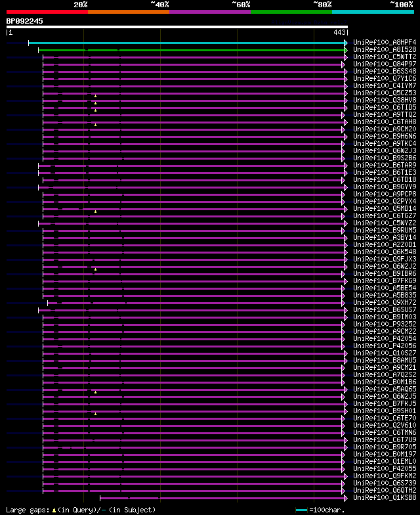Select the UniRef100_A2ZOD1 label
The image size is (420, 515).
[x=385, y=244]
